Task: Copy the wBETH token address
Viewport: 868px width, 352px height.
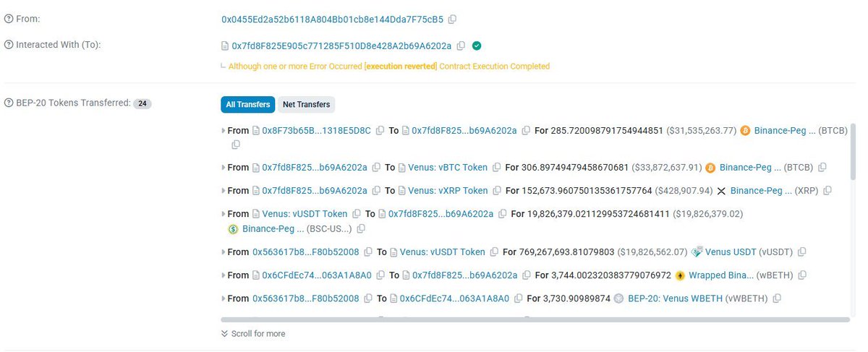Action: [802, 275]
